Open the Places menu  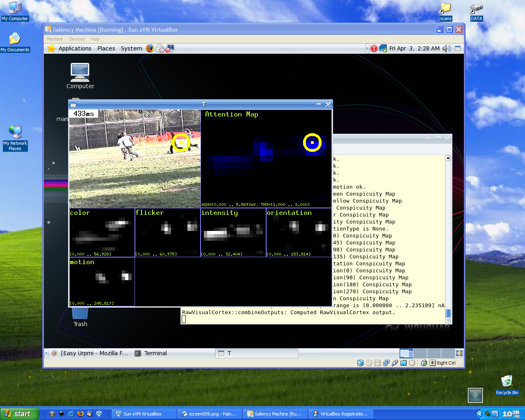[x=106, y=48]
